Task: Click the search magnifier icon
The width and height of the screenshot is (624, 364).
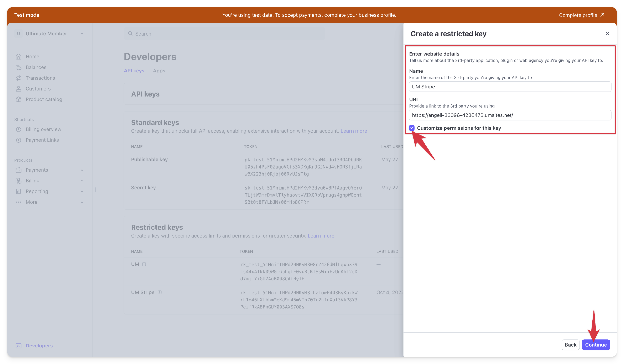Action: 130,33
